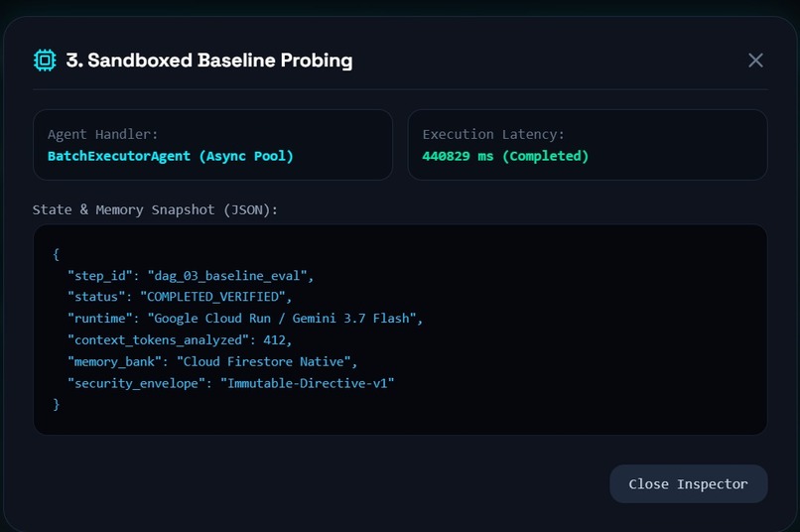Click the opening brace of the JSON
This screenshot has width=800, height=532.
pyautogui.click(x=57, y=254)
